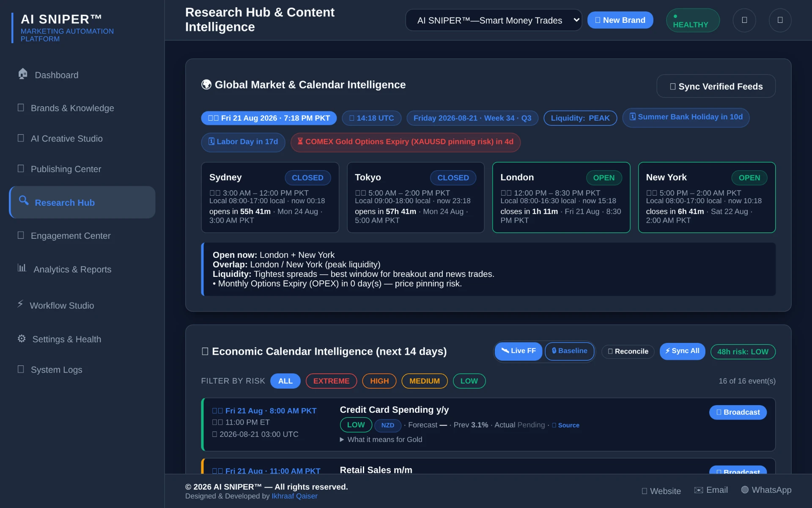Click the LOW tag on Credit Card Spending

[x=356, y=425]
